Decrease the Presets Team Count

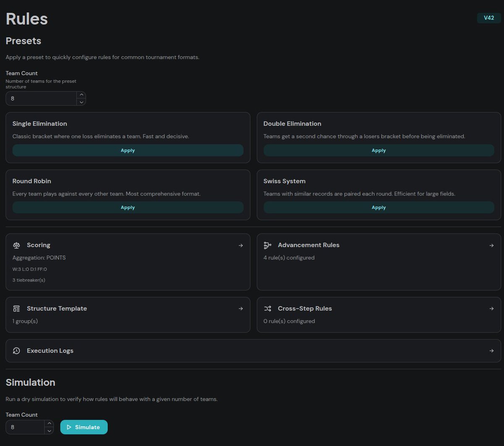(x=81, y=102)
